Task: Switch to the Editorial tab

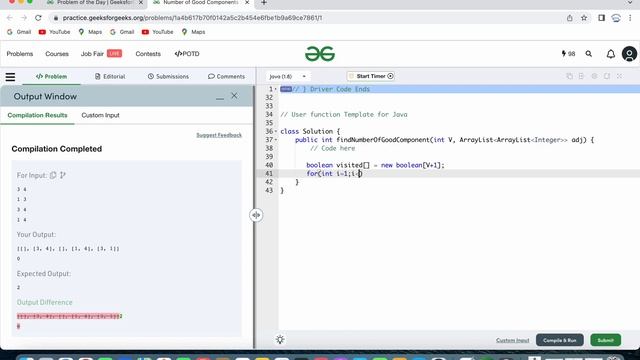Action: 110,76
